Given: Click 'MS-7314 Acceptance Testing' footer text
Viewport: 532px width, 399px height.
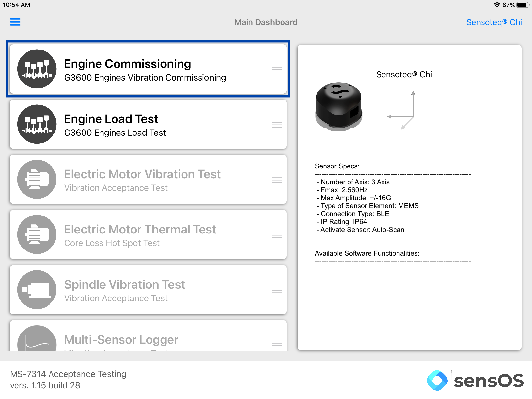Looking at the screenshot, I should [68, 374].
